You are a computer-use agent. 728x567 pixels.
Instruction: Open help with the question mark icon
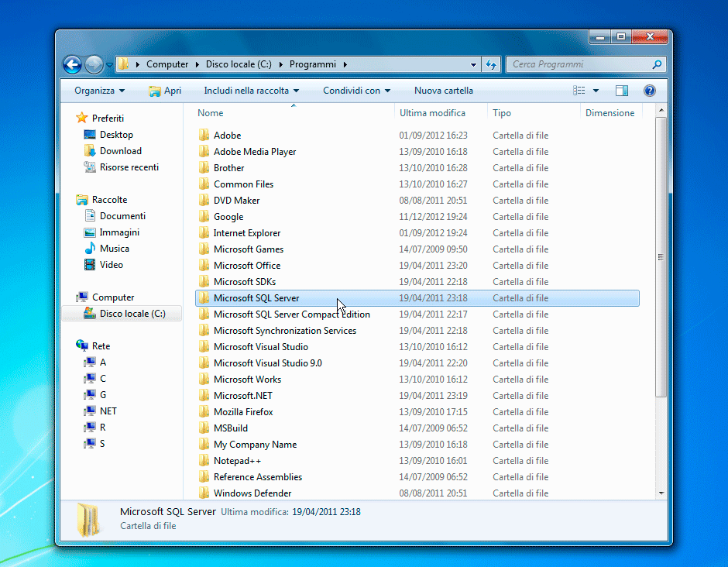click(650, 91)
